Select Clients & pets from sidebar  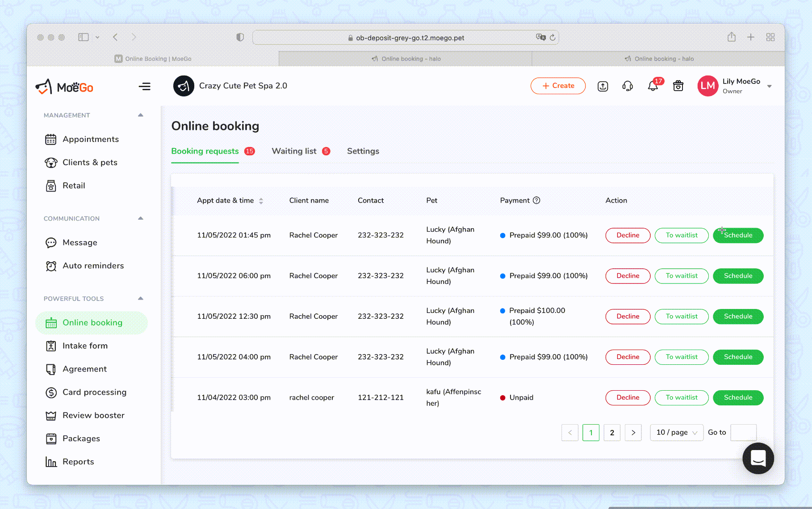tap(90, 162)
